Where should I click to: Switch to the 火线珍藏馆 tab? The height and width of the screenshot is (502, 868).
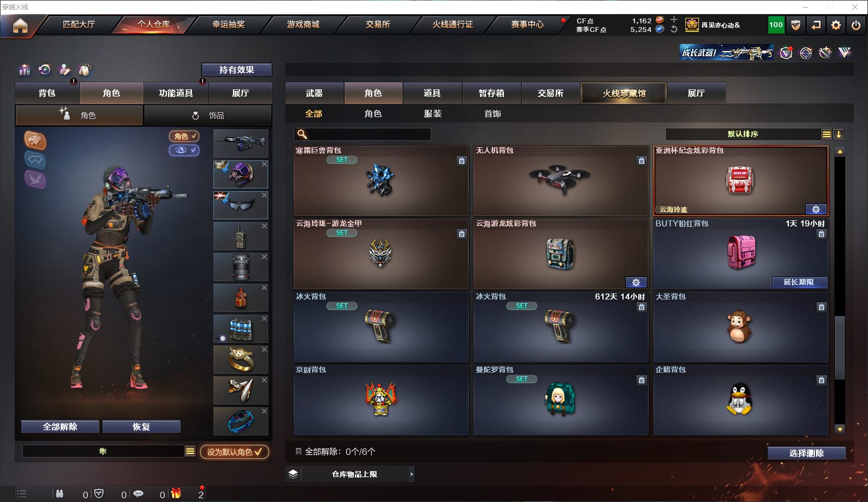(624, 93)
